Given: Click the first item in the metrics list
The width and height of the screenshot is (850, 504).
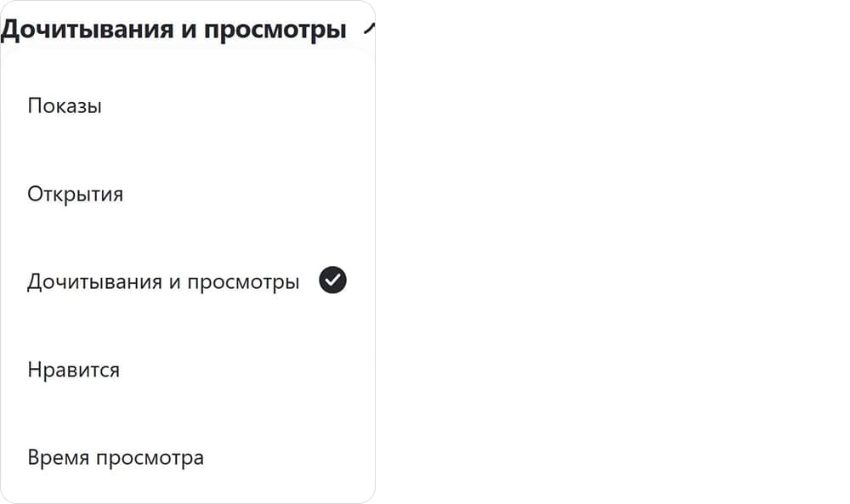Looking at the screenshot, I should (64, 105).
